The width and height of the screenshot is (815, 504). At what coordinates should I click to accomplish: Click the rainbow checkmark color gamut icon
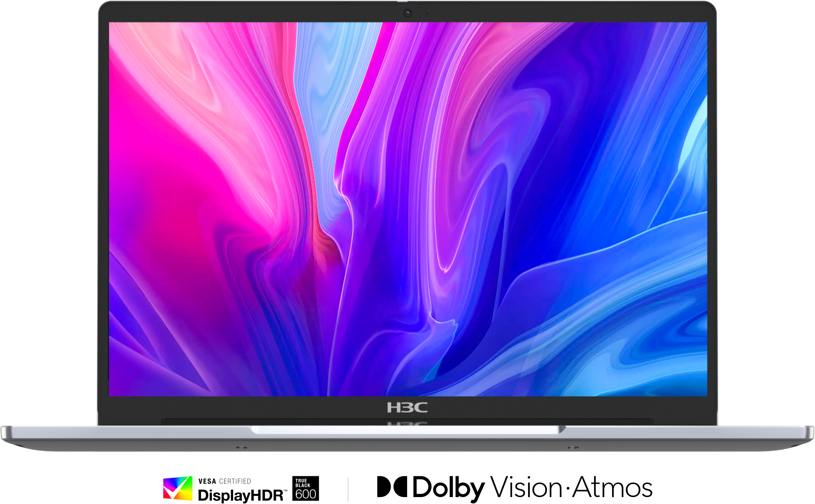tap(178, 488)
